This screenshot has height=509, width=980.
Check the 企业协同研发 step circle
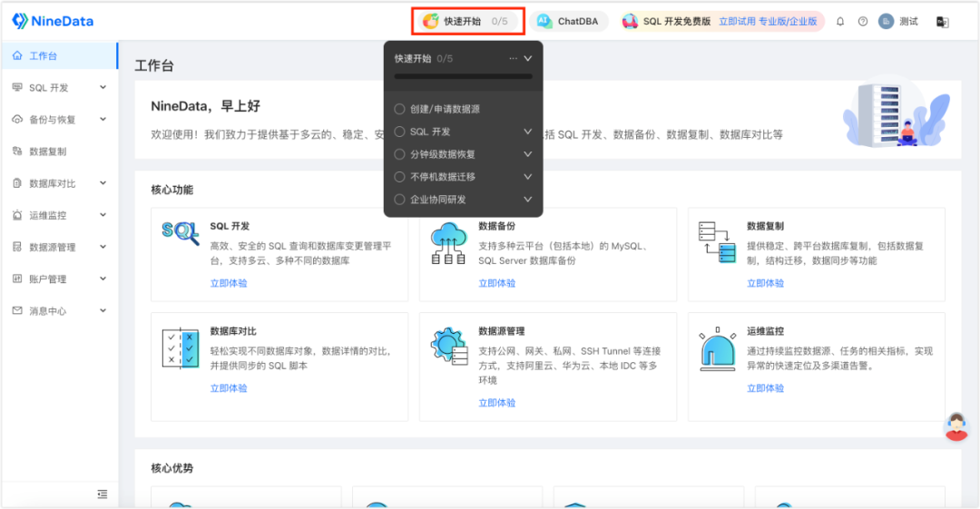pos(399,200)
